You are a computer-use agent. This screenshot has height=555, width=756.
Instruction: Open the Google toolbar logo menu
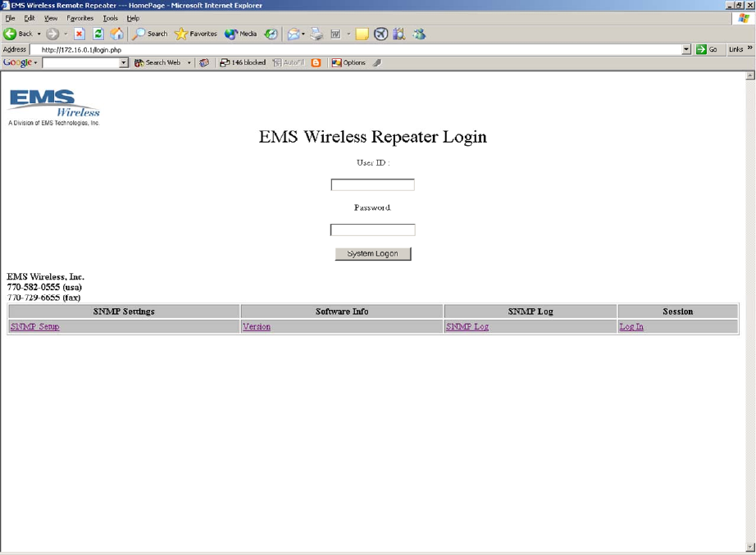point(20,62)
